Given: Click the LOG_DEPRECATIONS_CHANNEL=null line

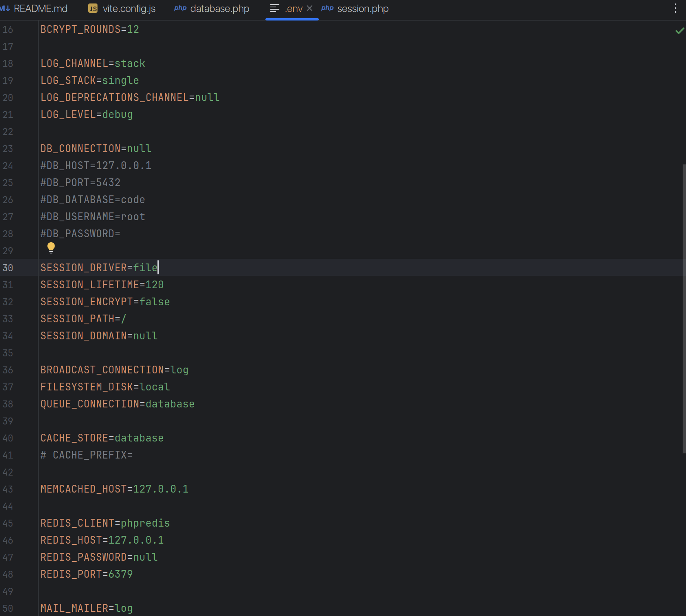Looking at the screenshot, I should (130, 98).
